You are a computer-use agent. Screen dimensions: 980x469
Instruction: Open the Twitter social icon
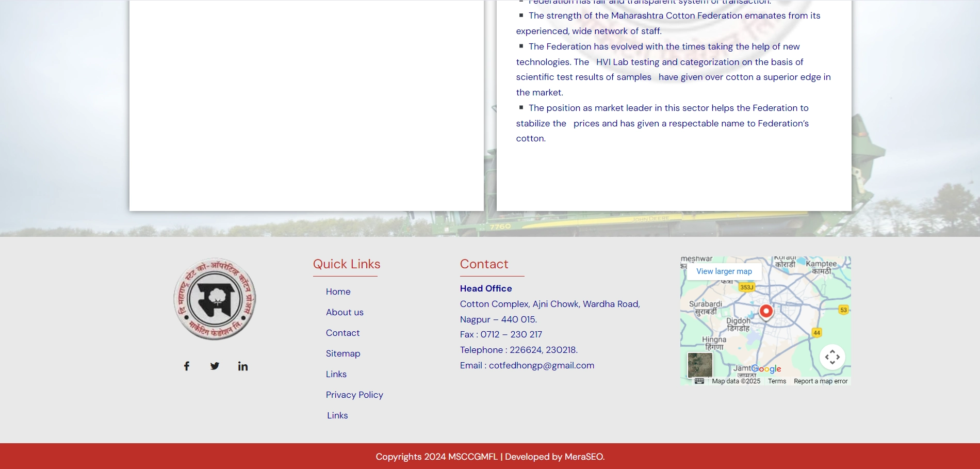click(x=215, y=366)
